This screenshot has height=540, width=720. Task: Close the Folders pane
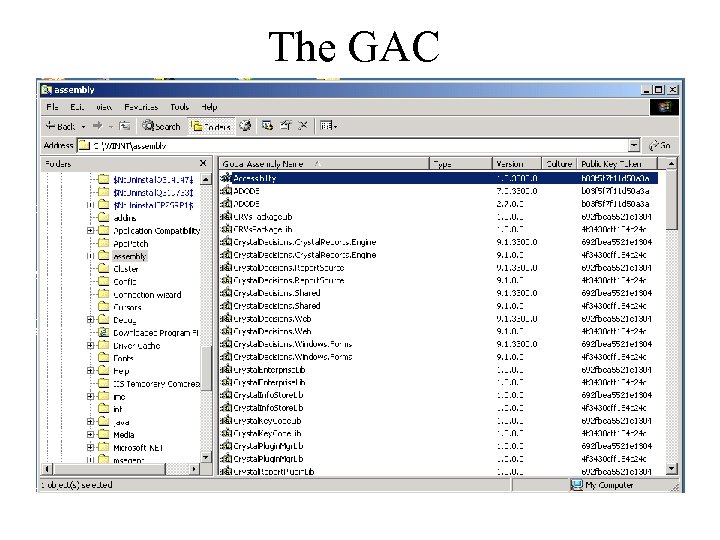(203, 163)
